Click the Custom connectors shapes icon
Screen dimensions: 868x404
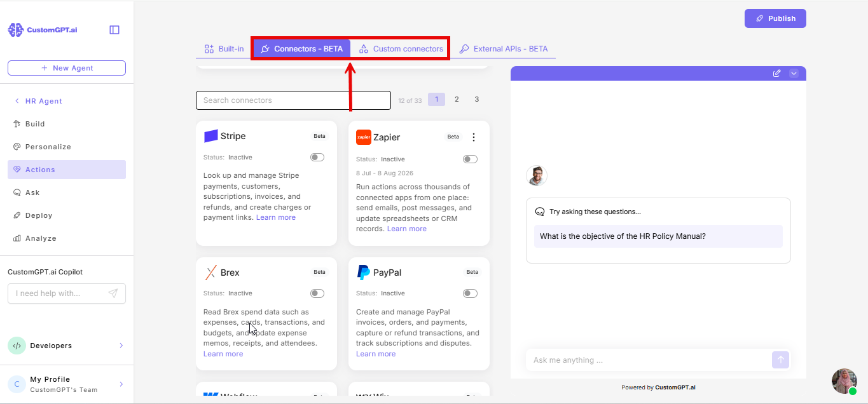click(x=364, y=49)
